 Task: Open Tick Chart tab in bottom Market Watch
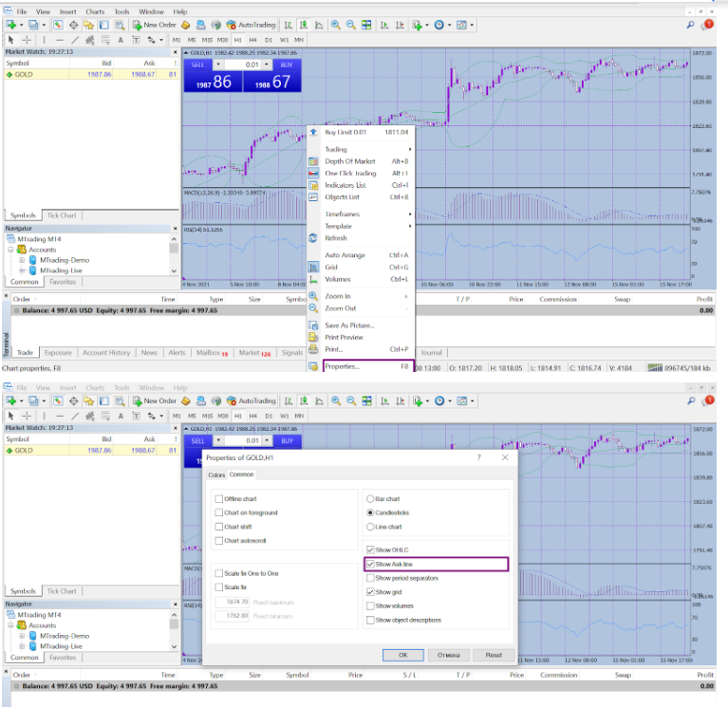pos(62,591)
